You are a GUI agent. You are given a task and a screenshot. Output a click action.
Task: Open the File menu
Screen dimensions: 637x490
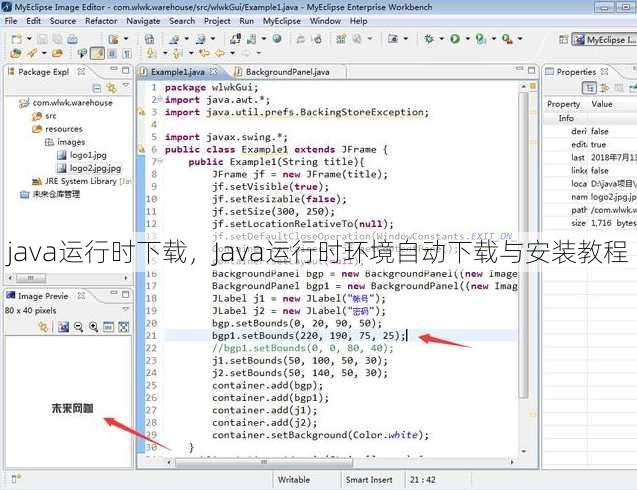[x=11, y=21]
